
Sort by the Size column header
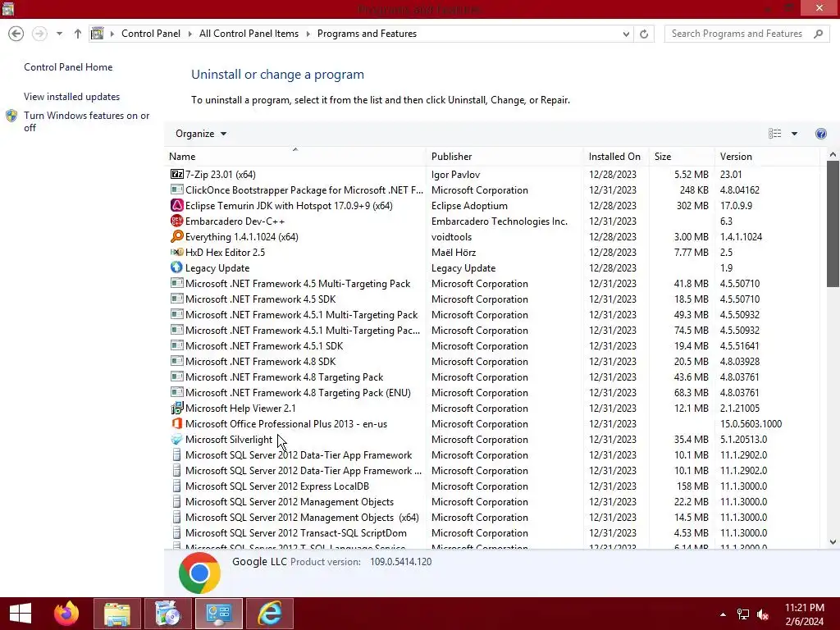point(682,157)
